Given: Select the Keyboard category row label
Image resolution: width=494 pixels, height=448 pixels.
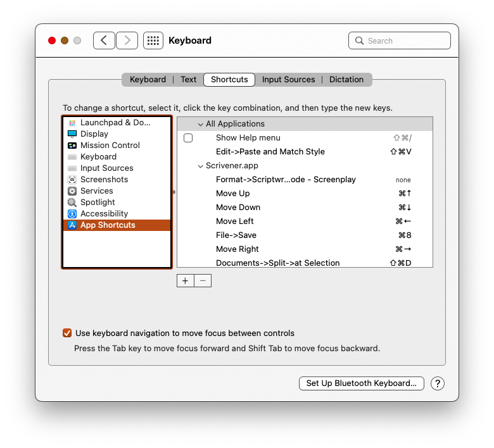Looking at the screenshot, I should click(x=98, y=156).
